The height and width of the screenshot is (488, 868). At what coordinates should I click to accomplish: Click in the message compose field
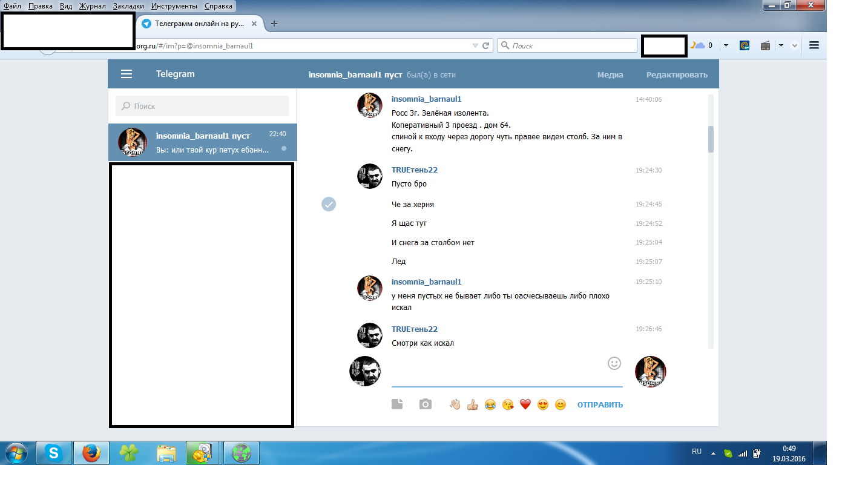pos(507,371)
